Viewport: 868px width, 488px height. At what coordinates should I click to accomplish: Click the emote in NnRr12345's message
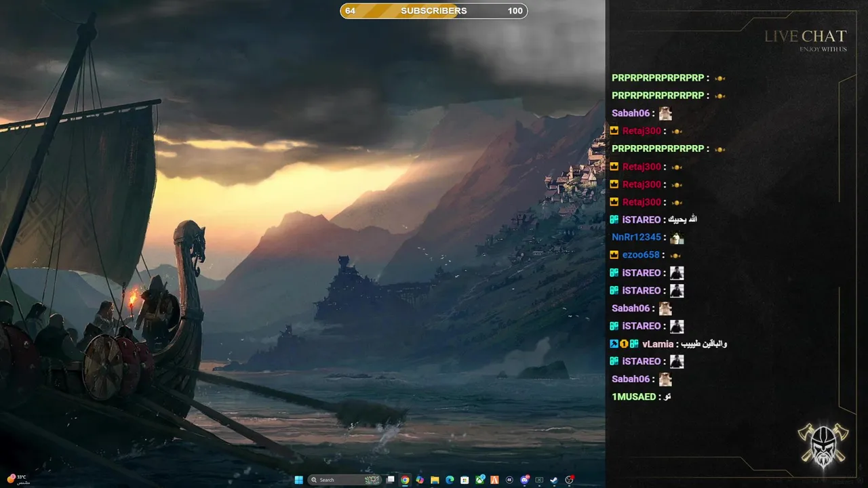click(677, 238)
